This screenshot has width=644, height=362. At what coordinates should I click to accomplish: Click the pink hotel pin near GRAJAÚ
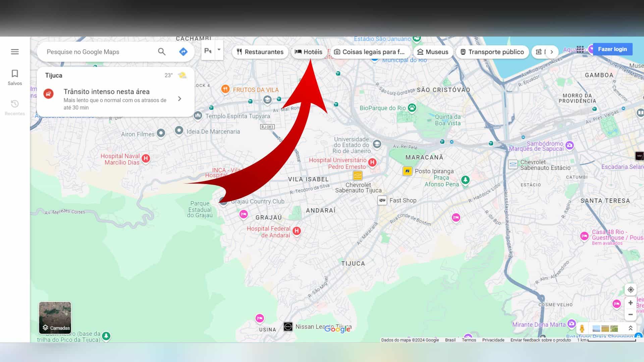tap(244, 214)
